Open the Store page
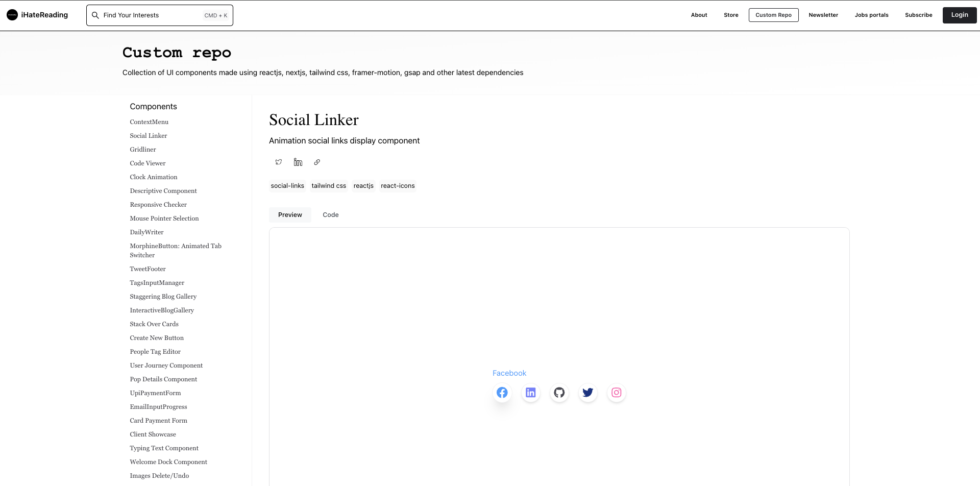The image size is (980, 486). (731, 15)
